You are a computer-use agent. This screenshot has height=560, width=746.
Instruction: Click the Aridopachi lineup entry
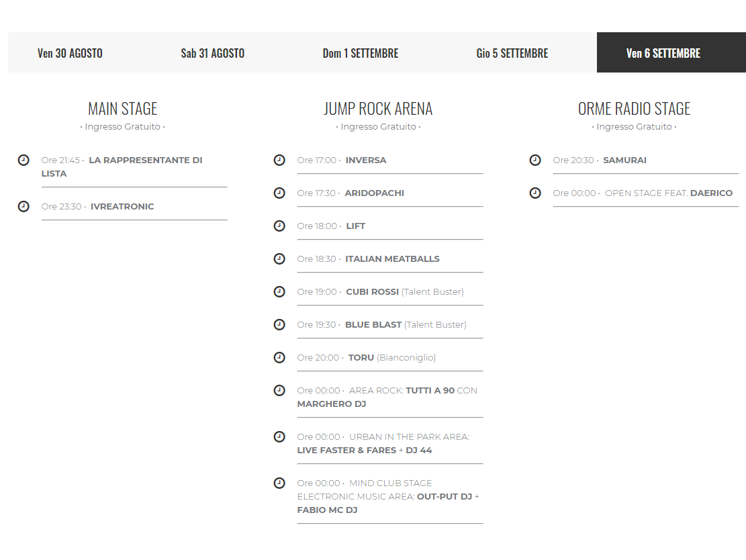pyautogui.click(x=374, y=193)
